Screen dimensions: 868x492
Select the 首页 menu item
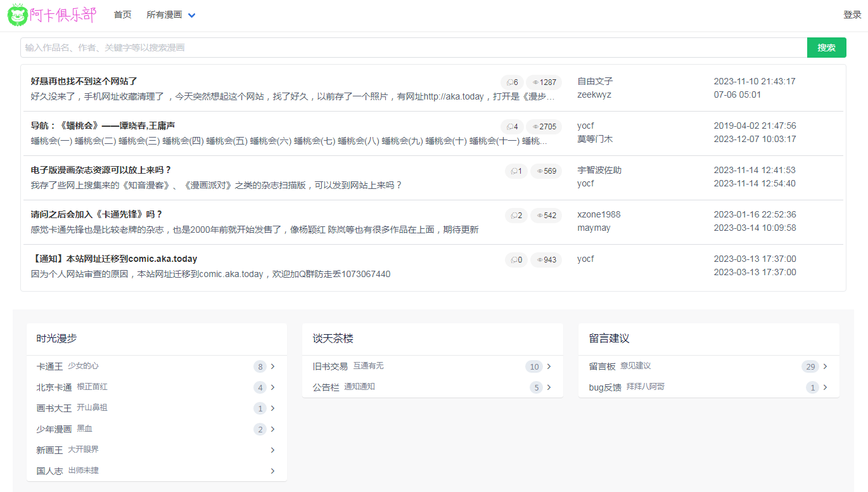[122, 14]
